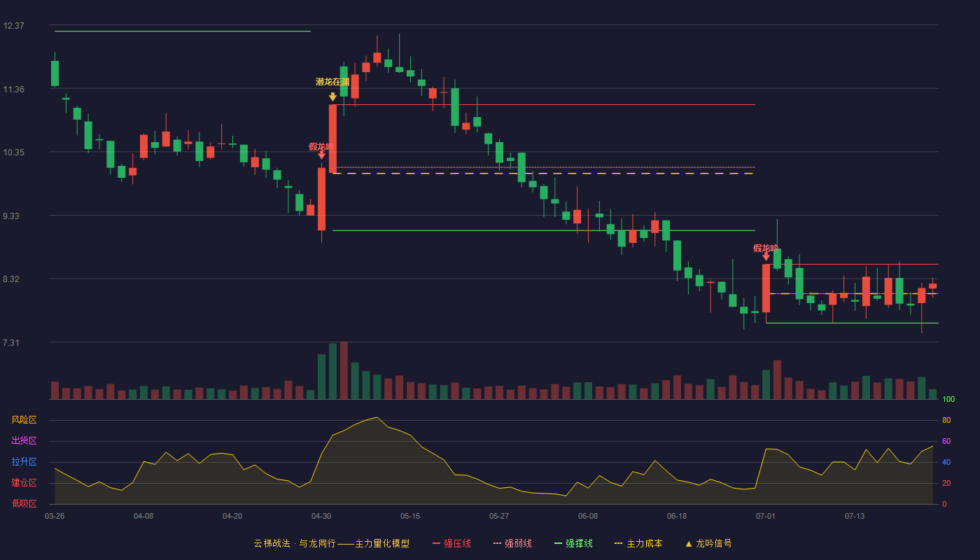Click the 低吸区 zone label

(x=24, y=504)
